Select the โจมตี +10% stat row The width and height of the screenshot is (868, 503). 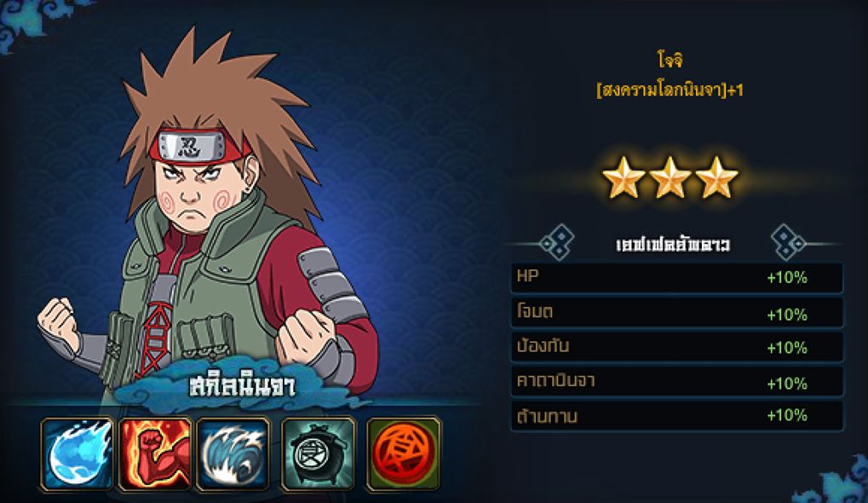[x=677, y=312]
